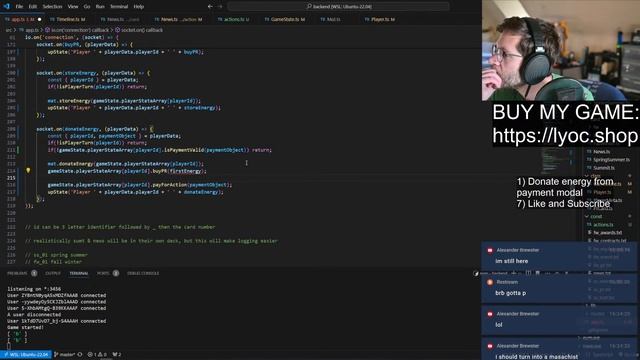Click the unsaved dot on app.ts tab
Screen dimensions: 640x360
[40, 19]
